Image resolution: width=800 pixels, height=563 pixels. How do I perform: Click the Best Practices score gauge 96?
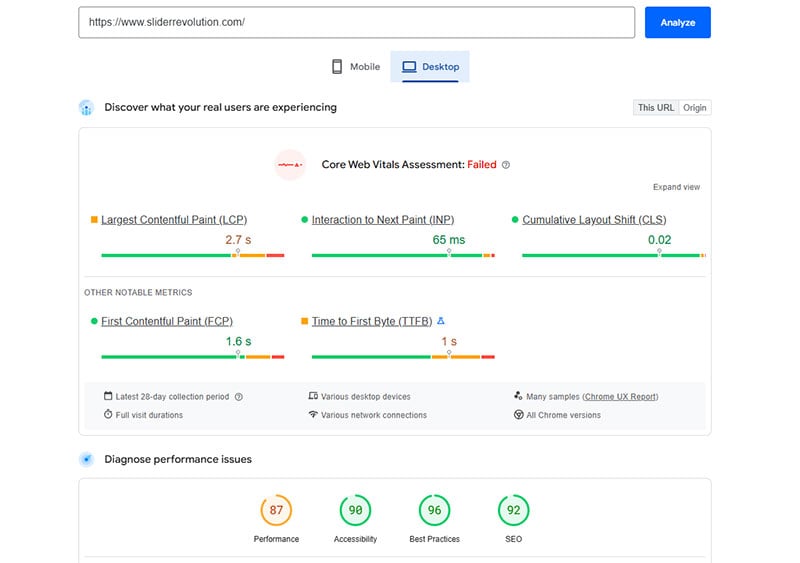(434, 510)
